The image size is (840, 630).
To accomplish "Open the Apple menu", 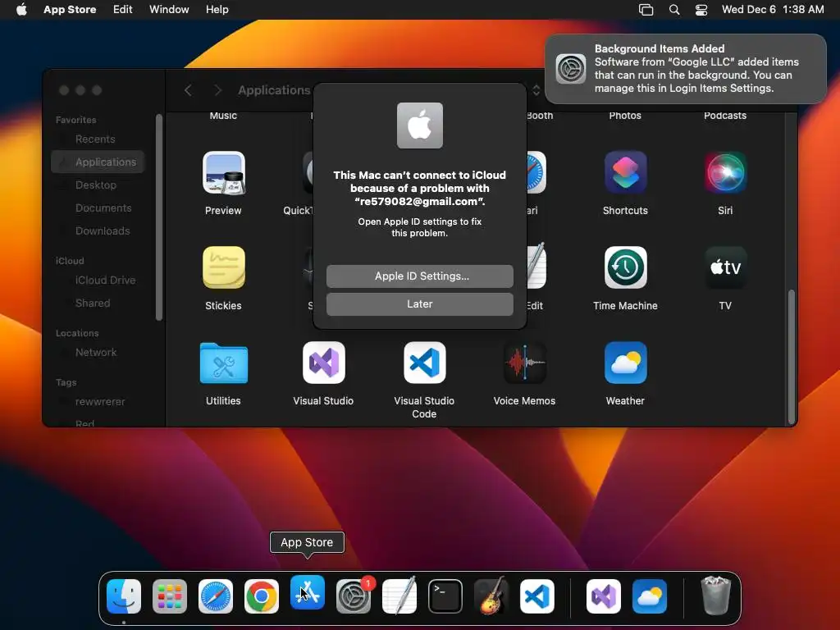I will tap(21, 9).
